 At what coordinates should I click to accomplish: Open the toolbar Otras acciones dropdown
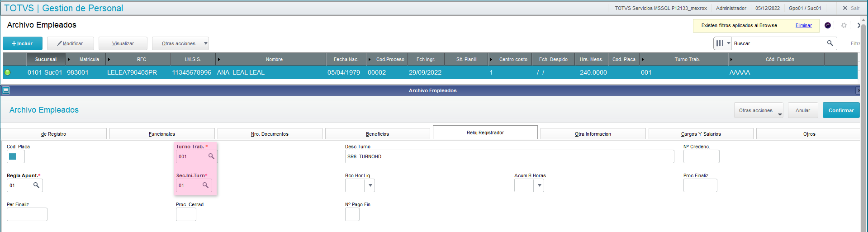(180, 43)
